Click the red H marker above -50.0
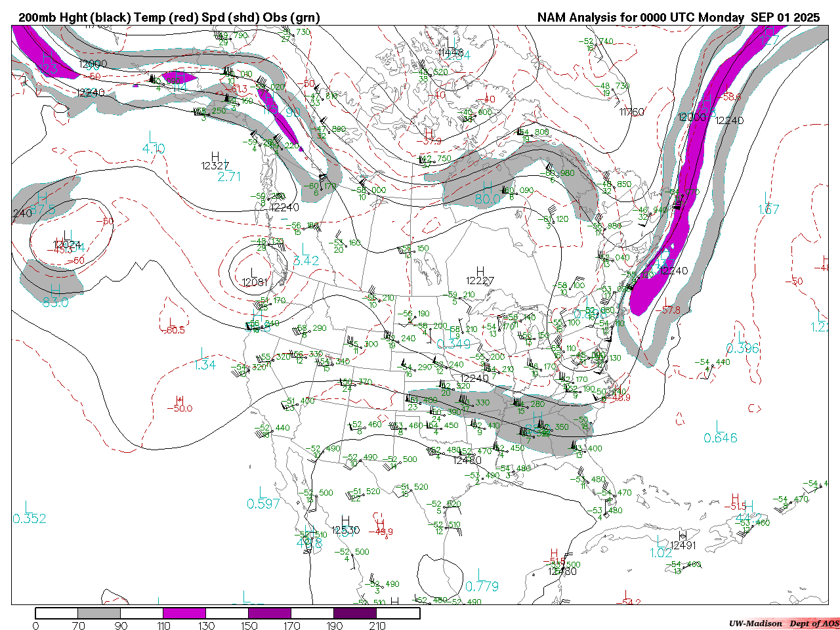 pos(180,398)
